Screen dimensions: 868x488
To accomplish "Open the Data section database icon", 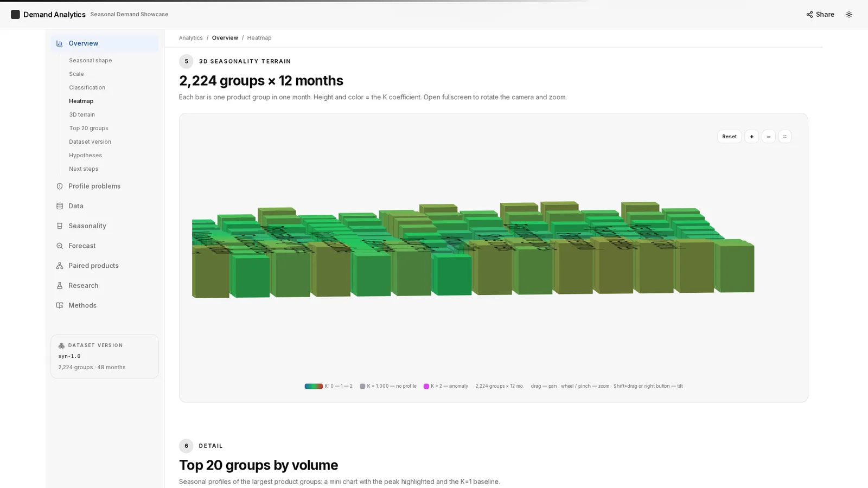I will (x=60, y=206).
